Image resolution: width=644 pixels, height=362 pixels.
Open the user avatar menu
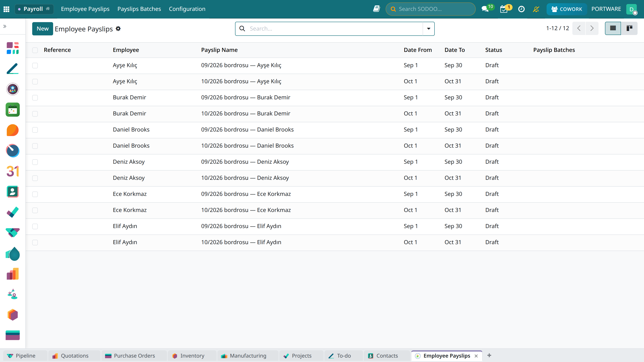pyautogui.click(x=632, y=9)
